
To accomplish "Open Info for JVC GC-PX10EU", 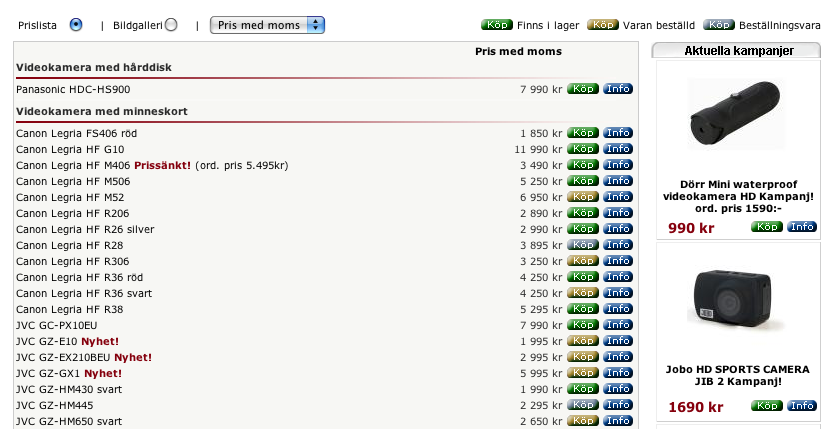I will [x=618, y=324].
